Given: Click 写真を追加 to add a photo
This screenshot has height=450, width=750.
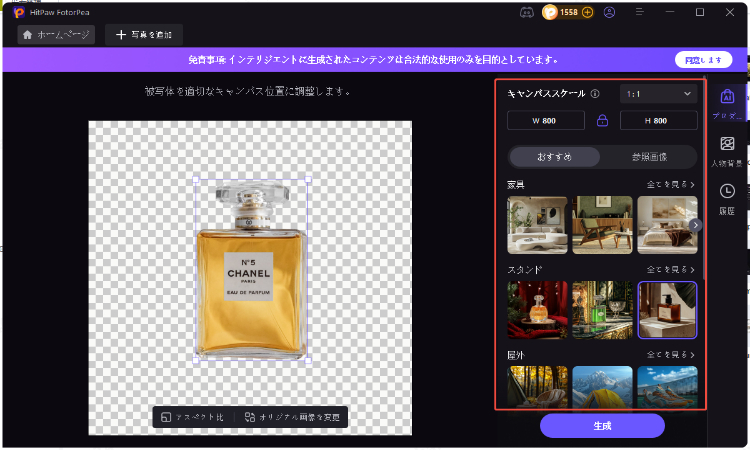Looking at the screenshot, I should pyautogui.click(x=144, y=34).
